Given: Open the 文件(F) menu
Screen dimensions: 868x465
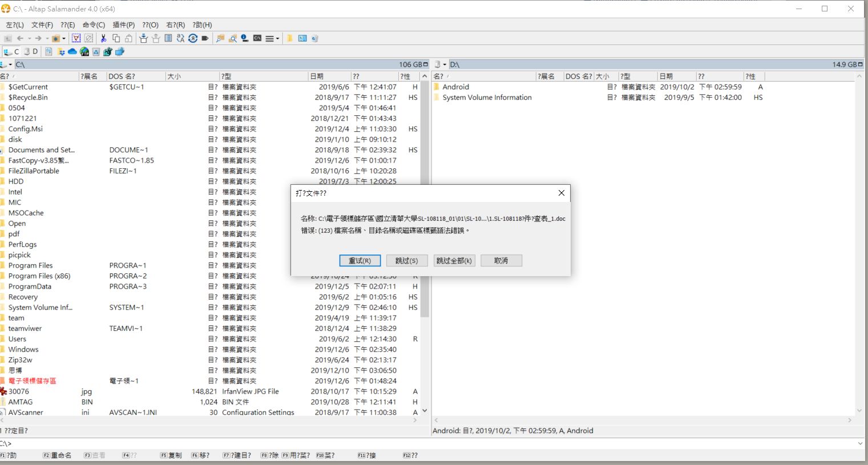Looking at the screenshot, I should click(42, 25).
